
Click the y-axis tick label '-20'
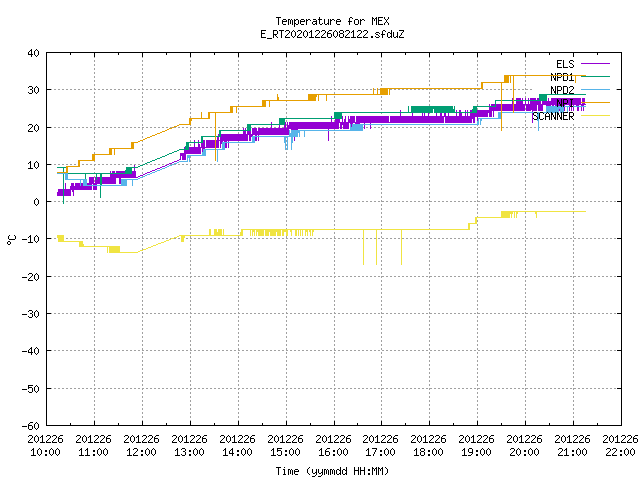(31, 277)
